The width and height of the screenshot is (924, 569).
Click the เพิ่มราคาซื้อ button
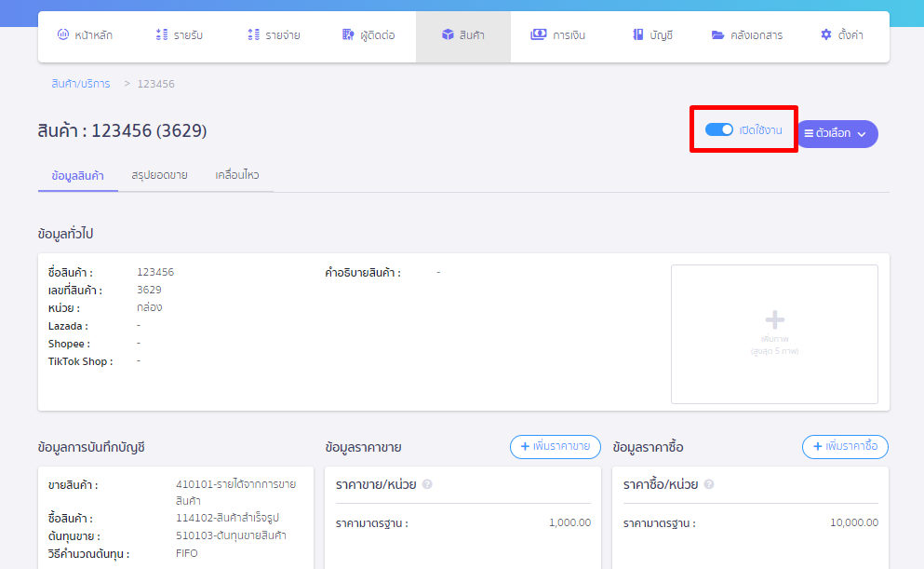845,447
